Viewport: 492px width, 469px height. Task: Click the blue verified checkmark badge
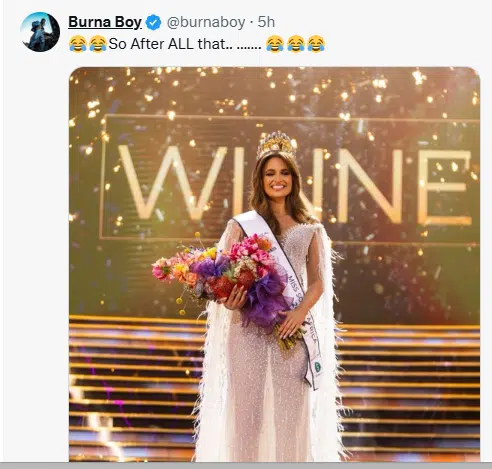point(154,22)
